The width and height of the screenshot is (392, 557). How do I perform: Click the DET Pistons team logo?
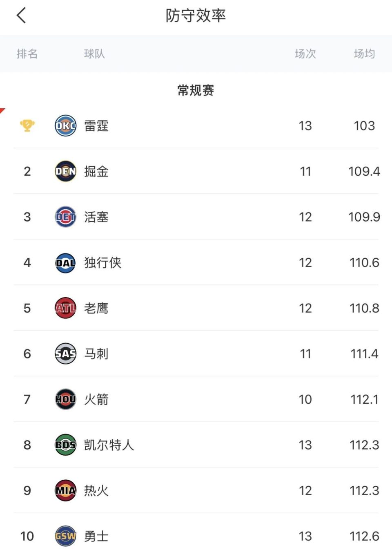tap(65, 217)
